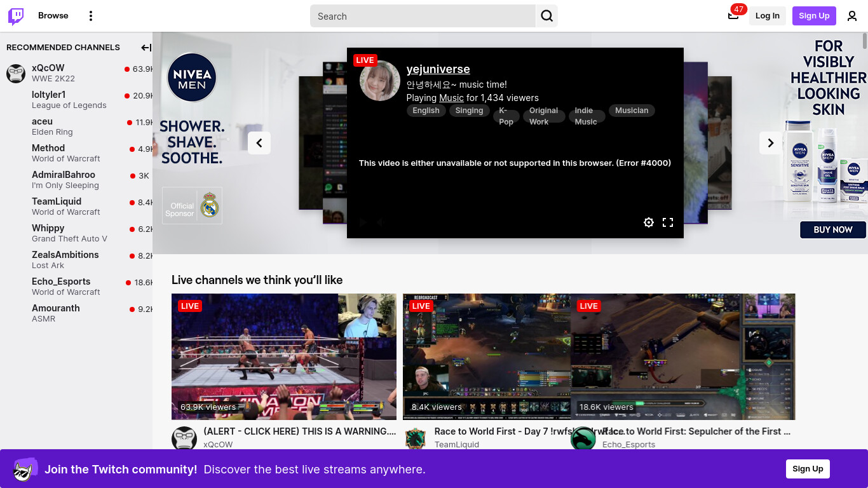Open Echo_Esports 18.6K viewers stream thumbnail
This screenshot has width=868, height=488.
(683, 356)
